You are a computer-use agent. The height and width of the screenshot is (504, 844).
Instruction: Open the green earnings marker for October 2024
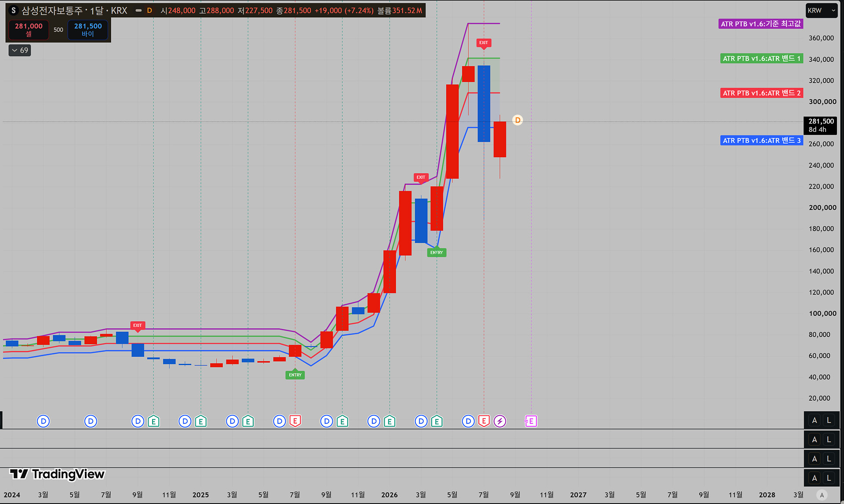coord(153,421)
